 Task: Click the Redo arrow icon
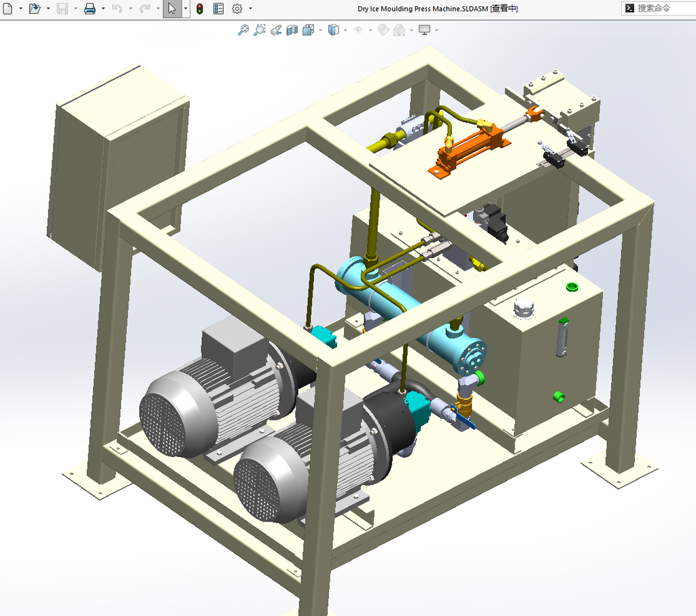(x=145, y=8)
